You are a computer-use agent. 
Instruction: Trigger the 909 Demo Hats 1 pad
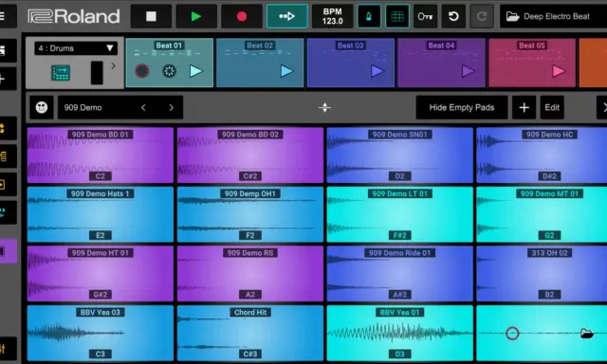click(x=101, y=214)
